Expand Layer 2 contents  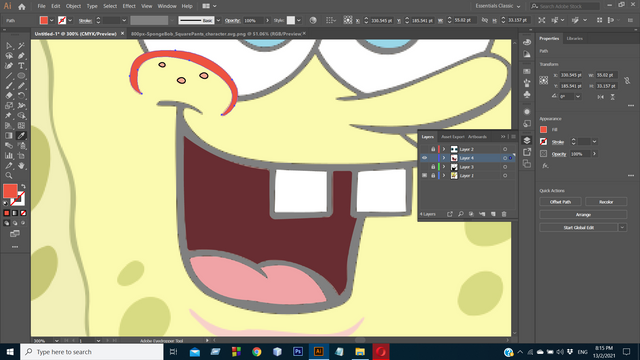444,149
